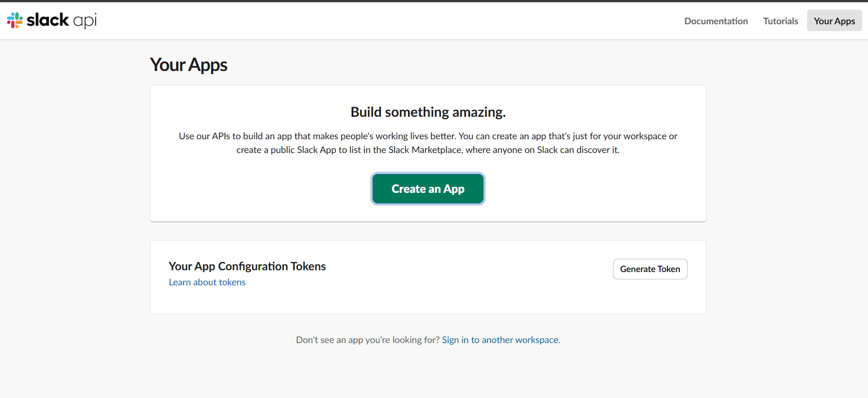The width and height of the screenshot is (868, 398).
Task: Open the Documentation menu item
Action: coord(716,21)
